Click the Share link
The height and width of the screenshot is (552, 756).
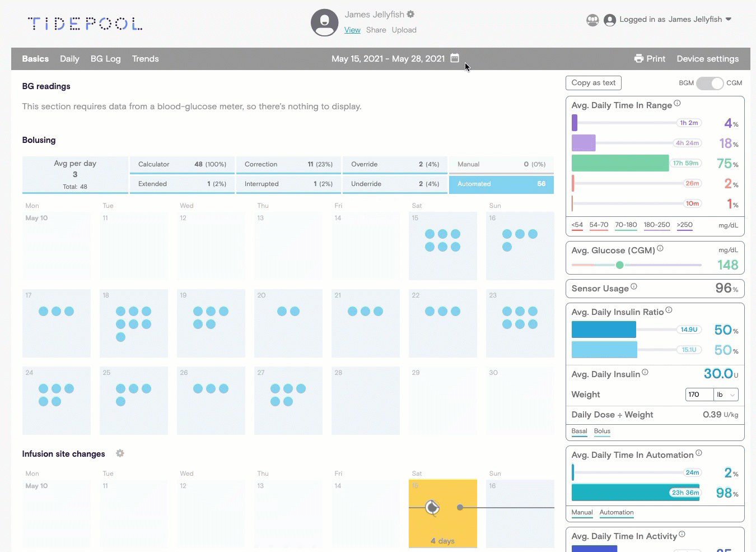376,30
